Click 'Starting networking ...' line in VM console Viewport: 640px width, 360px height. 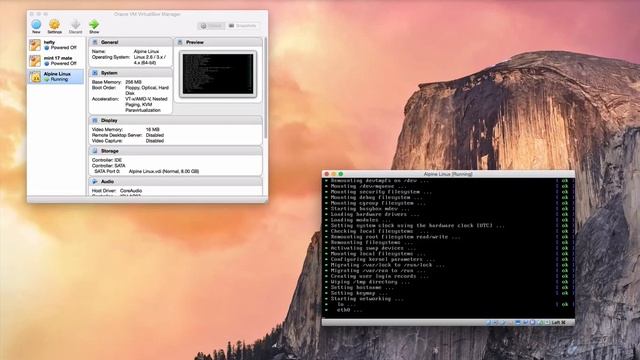pyautogui.click(x=367, y=299)
